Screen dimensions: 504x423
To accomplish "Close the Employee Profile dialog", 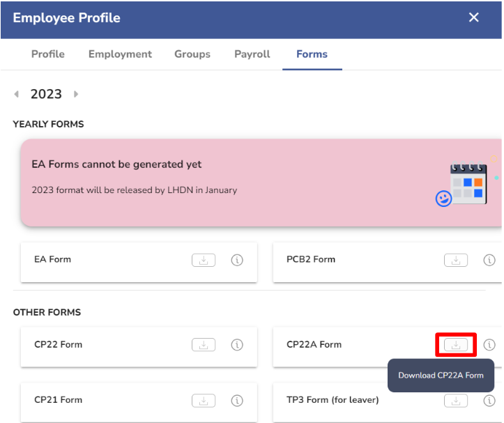I will click(x=474, y=17).
